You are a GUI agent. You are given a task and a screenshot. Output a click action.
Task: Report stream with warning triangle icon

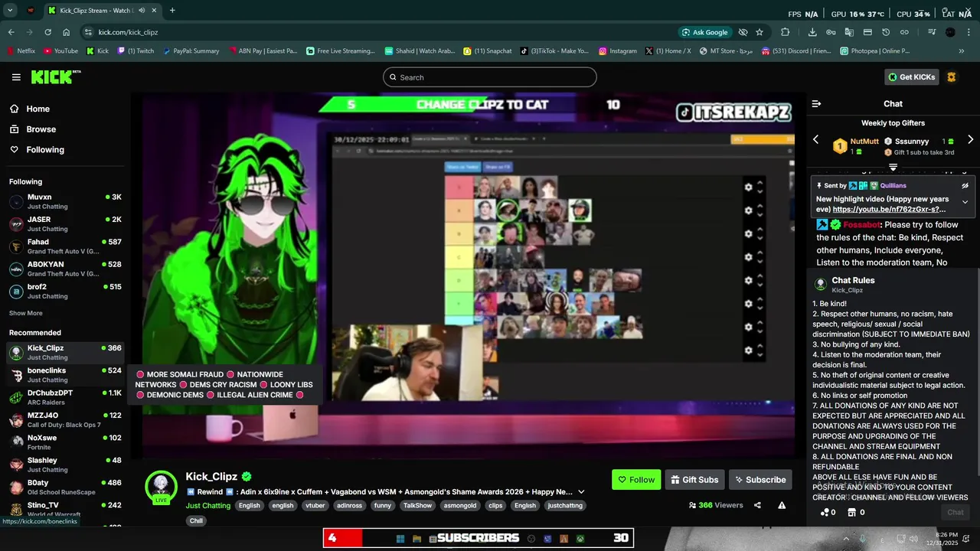click(x=782, y=505)
